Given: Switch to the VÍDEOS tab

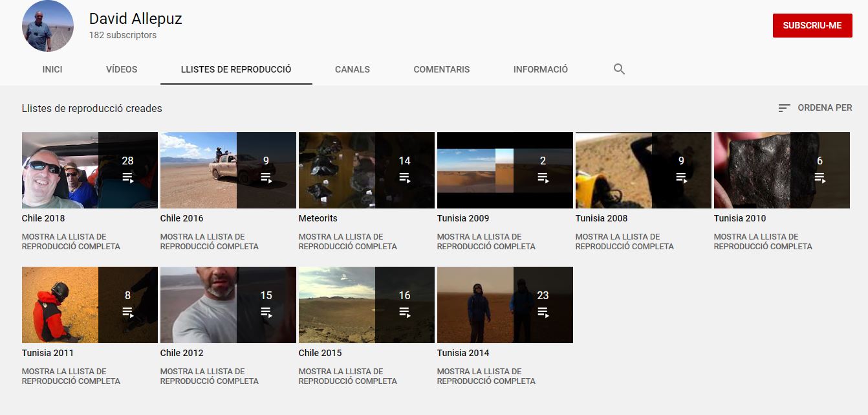Looking at the screenshot, I should 122,69.
